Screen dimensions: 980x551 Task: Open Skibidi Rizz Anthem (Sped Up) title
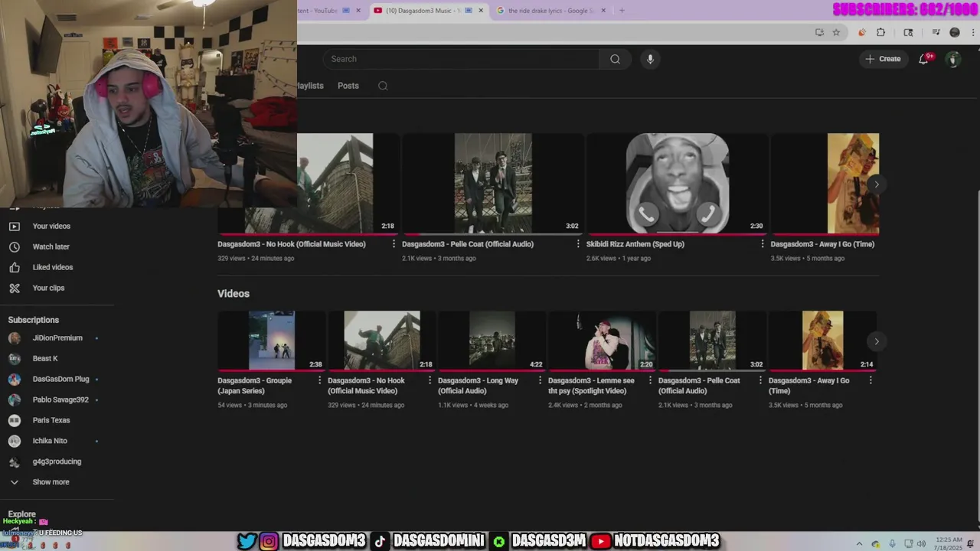coord(635,244)
